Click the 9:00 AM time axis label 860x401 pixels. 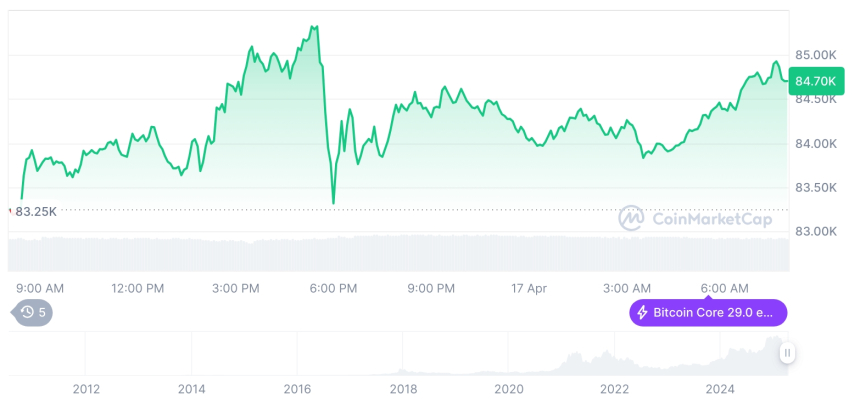[40, 288]
